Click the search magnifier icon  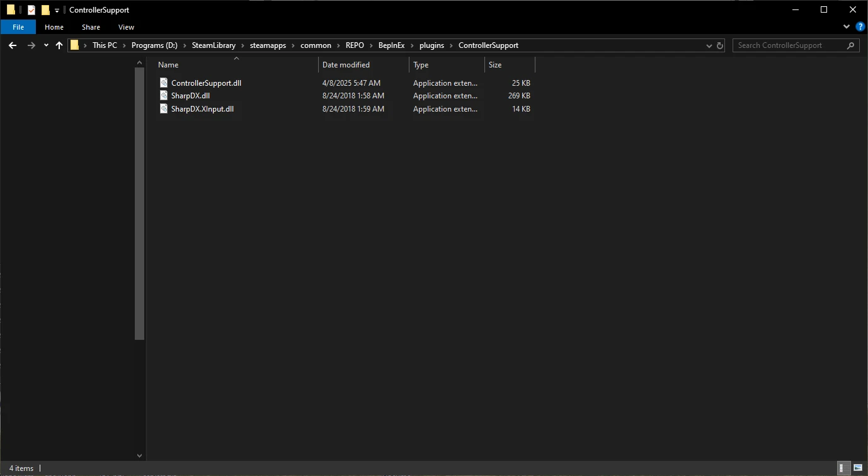click(850, 45)
